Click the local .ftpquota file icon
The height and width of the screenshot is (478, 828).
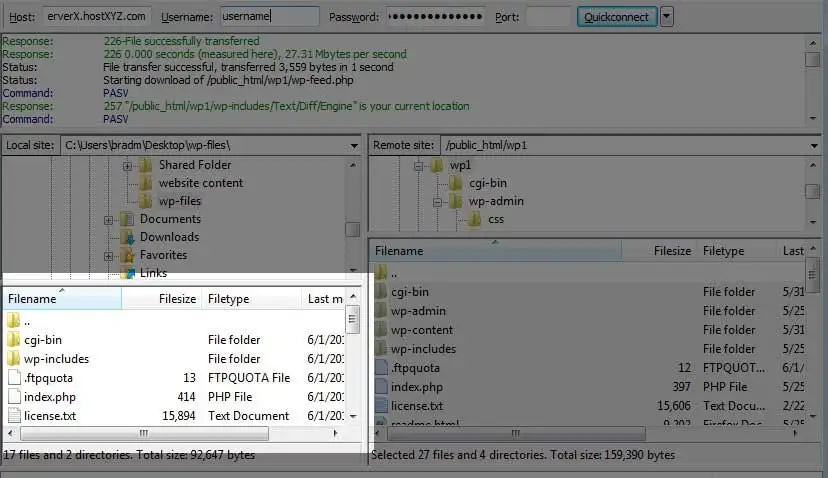pos(15,378)
